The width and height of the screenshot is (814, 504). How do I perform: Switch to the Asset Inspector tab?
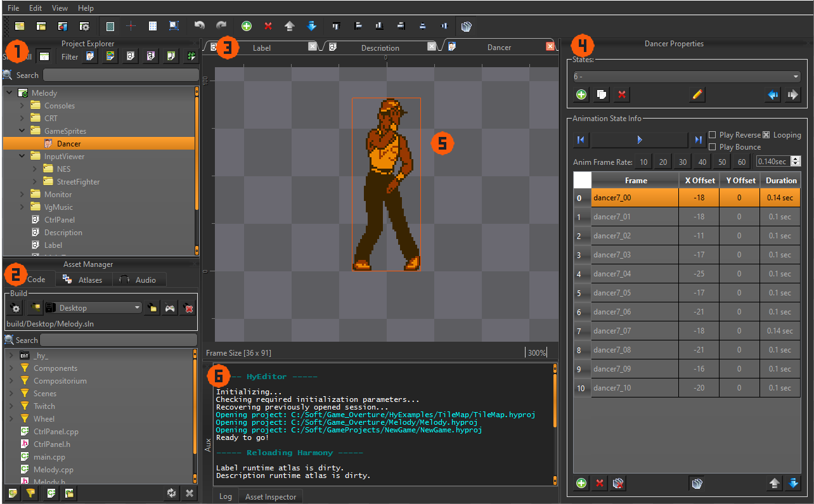[x=270, y=496]
